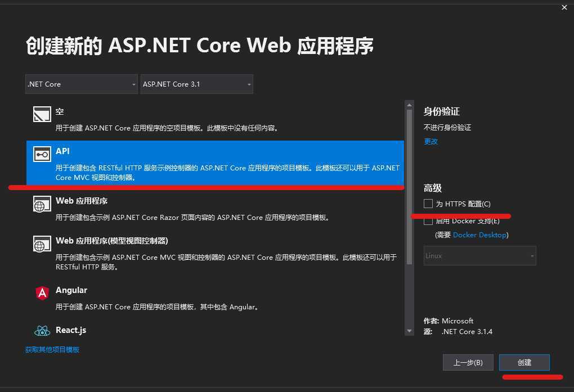Select the React.js template title
574x392 pixels.
(x=71, y=330)
